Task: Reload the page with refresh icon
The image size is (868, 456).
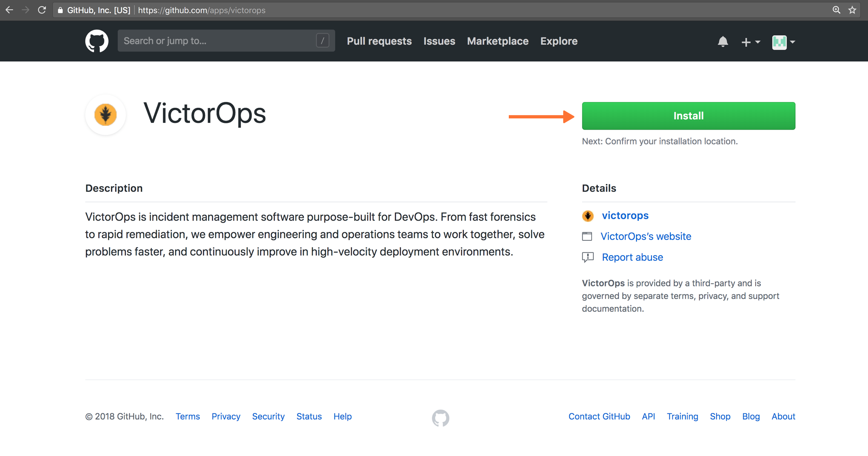Action: tap(42, 10)
